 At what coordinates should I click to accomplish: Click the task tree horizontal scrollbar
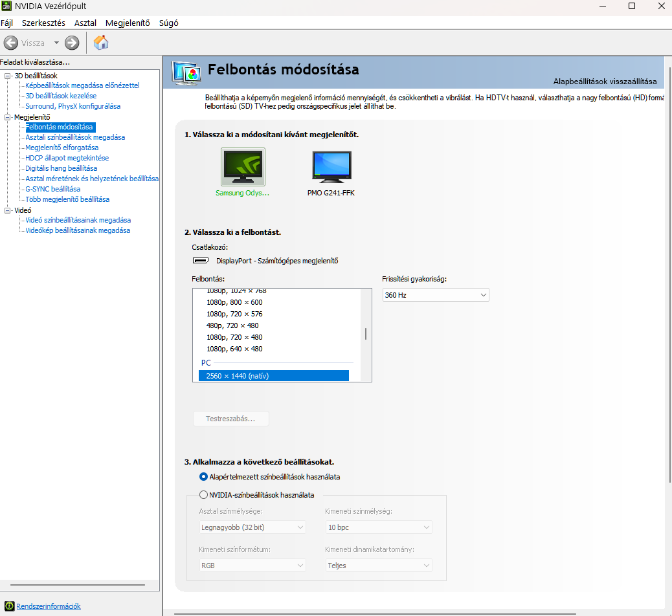78,585
